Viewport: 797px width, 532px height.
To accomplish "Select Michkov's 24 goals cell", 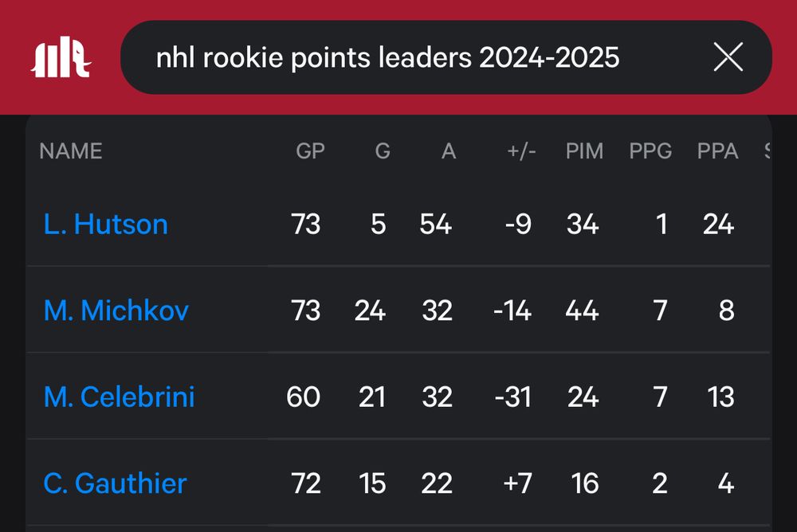I will (370, 311).
